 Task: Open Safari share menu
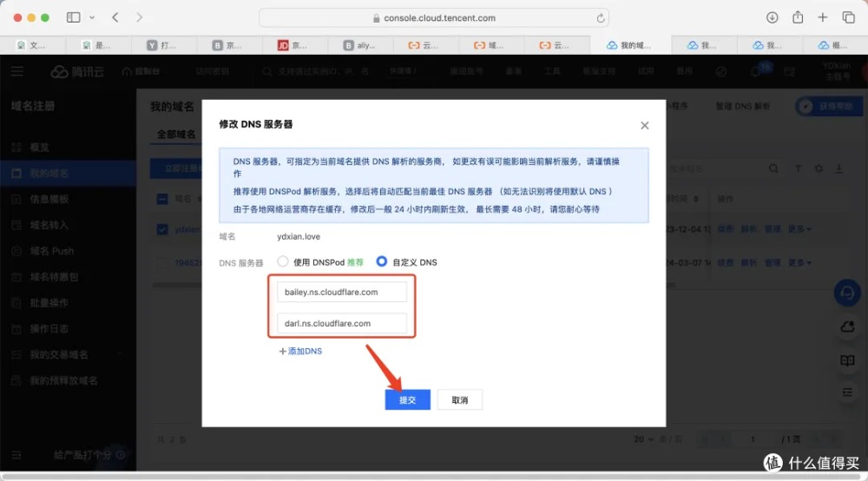coord(797,17)
